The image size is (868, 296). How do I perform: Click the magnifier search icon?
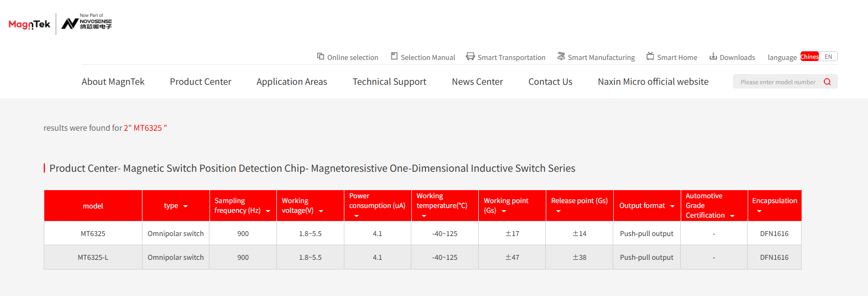[827, 82]
